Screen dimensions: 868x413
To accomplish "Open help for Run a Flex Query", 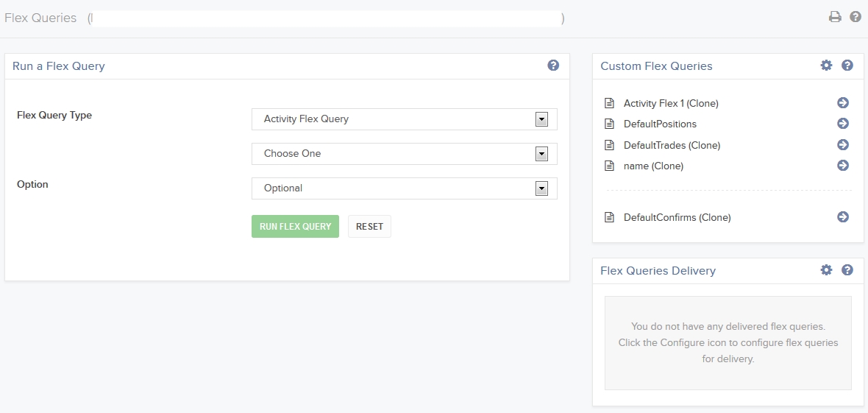I will click(x=553, y=66).
